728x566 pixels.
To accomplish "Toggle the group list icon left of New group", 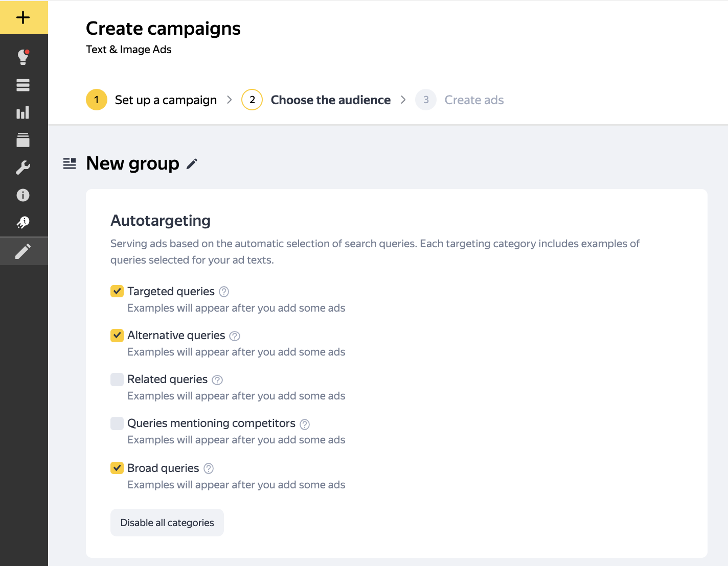I will 70,163.
